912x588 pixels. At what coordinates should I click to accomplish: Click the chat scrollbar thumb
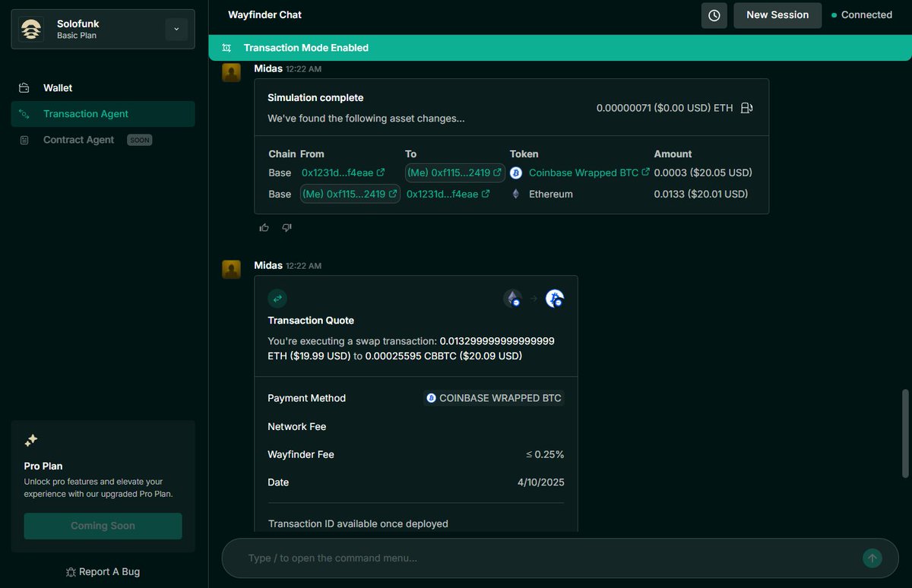click(x=904, y=434)
